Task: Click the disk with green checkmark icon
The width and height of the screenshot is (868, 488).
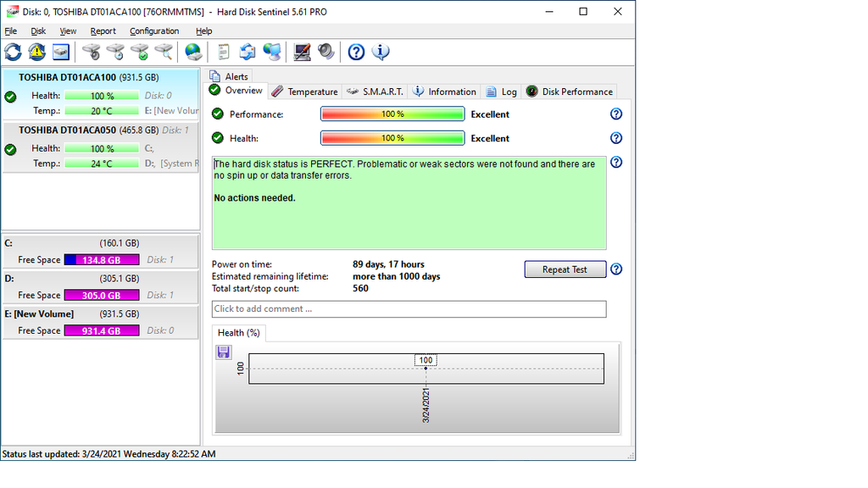Action: pyautogui.click(x=139, y=52)
